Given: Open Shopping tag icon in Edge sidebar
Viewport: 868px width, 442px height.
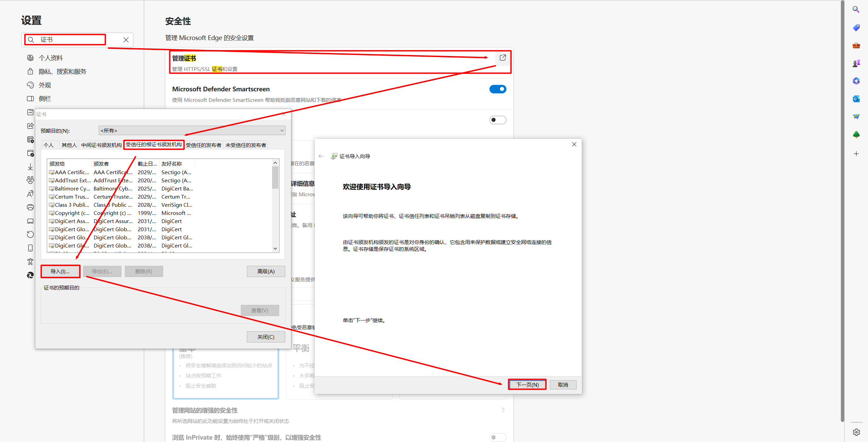Looking at the screenshot, I should coord(856,27).
